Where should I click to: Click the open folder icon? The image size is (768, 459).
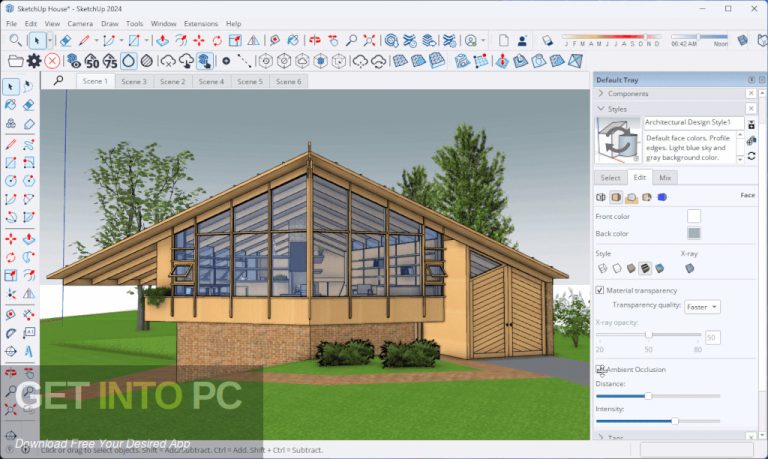click(x=15, y=61)
